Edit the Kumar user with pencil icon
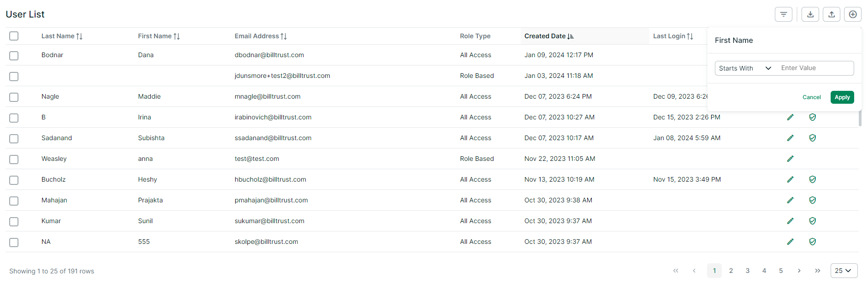 click(x=790, y=221)
